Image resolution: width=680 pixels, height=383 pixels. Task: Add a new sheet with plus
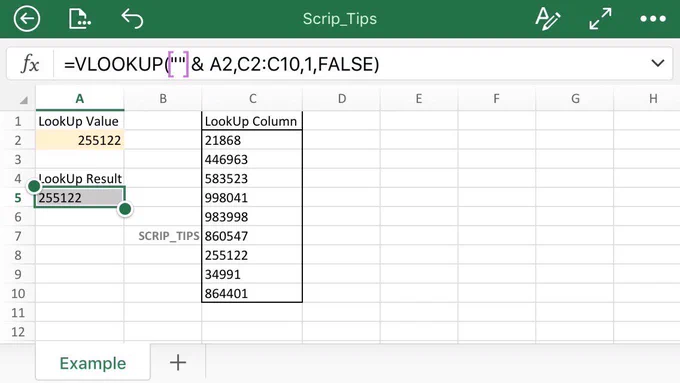178,363
